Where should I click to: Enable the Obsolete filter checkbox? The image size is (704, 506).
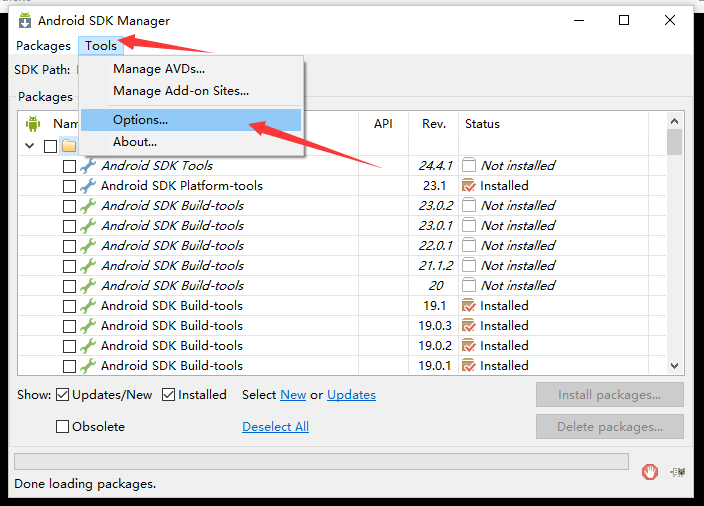(62, 426)
